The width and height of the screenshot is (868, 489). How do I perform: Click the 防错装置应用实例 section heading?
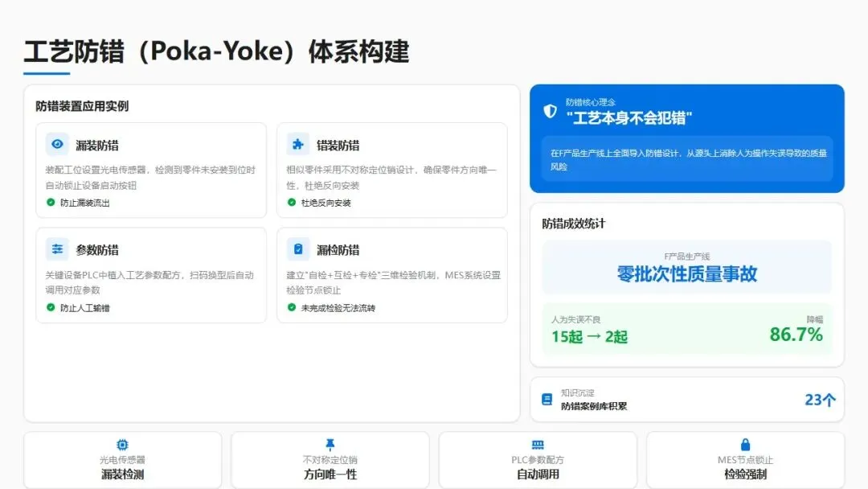(x=82, y=106)
